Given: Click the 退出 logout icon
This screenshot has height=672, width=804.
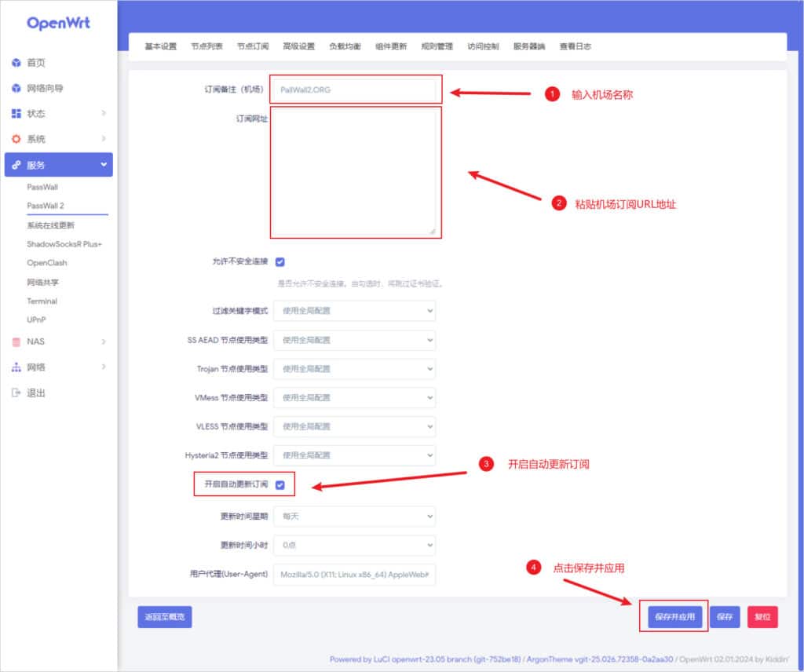Looking at the screenshot, I should pyautogui.click(x=16, y=393).
